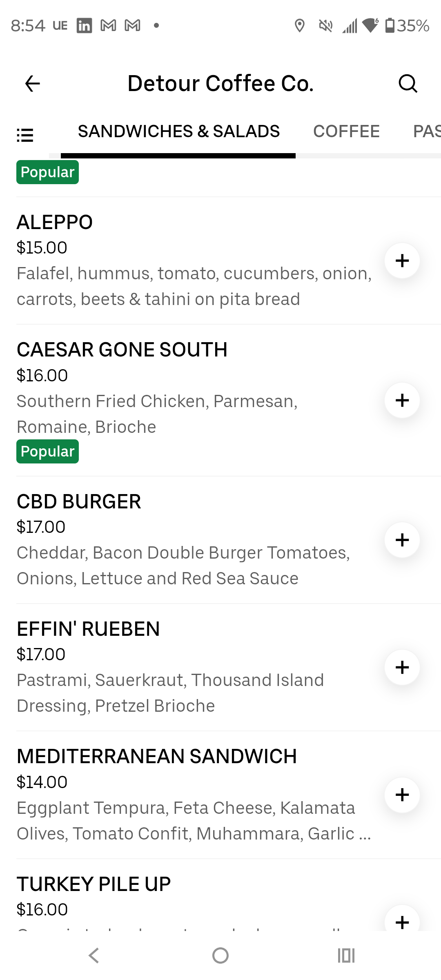View the CBD BURGER item title

point(79,502)
